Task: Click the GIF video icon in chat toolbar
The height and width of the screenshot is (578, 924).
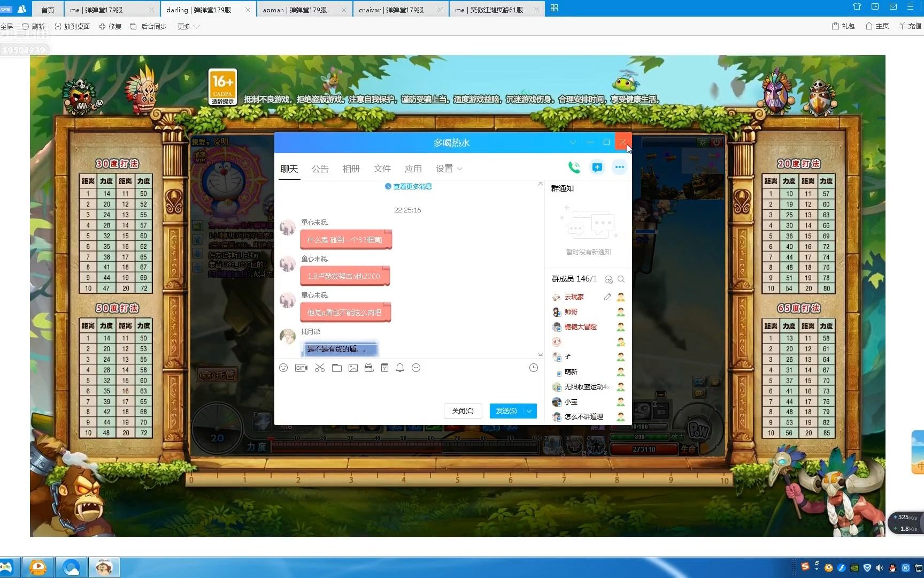Action: pyautogui.click(x=301, y=368)
